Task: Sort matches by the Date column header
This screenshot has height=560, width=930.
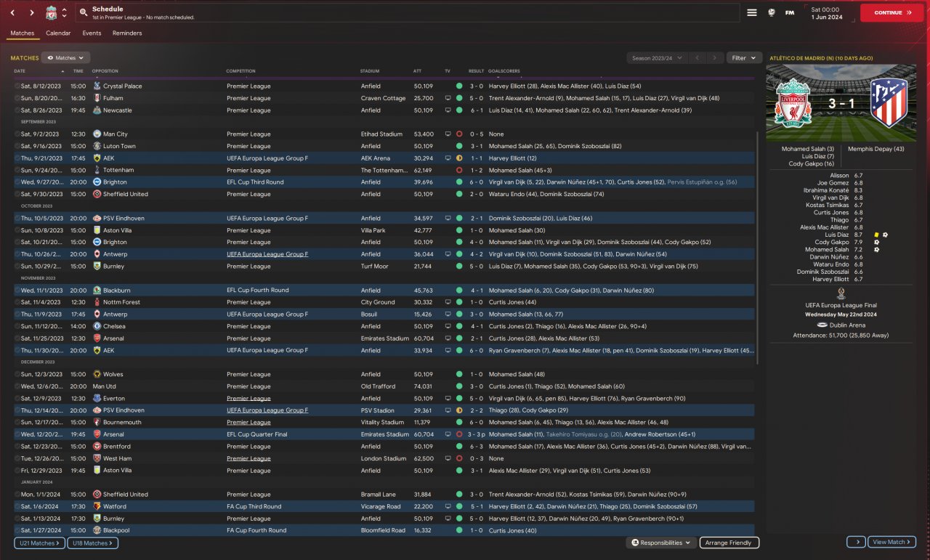Action: pyautogui.click(x=20, y=71)
